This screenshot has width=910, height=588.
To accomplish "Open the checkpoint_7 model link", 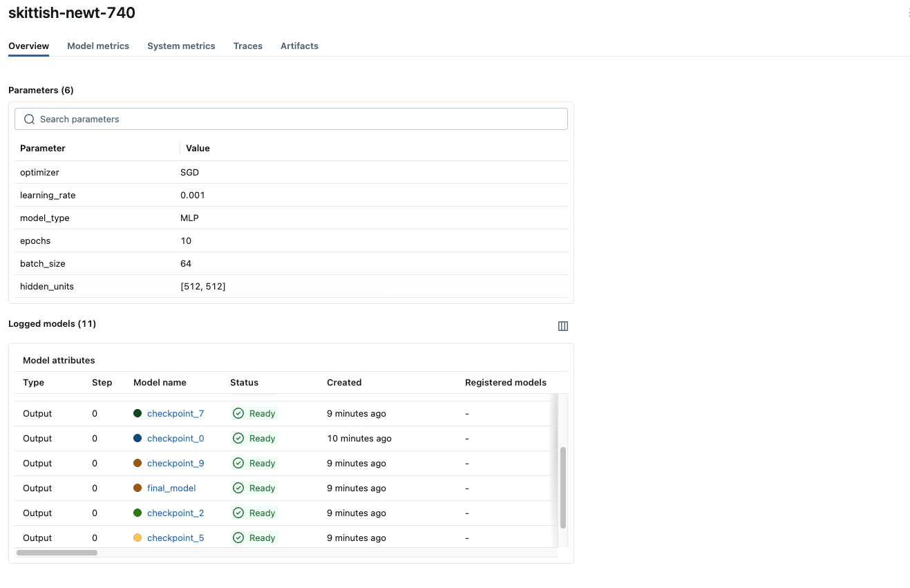I will point(176,413).
